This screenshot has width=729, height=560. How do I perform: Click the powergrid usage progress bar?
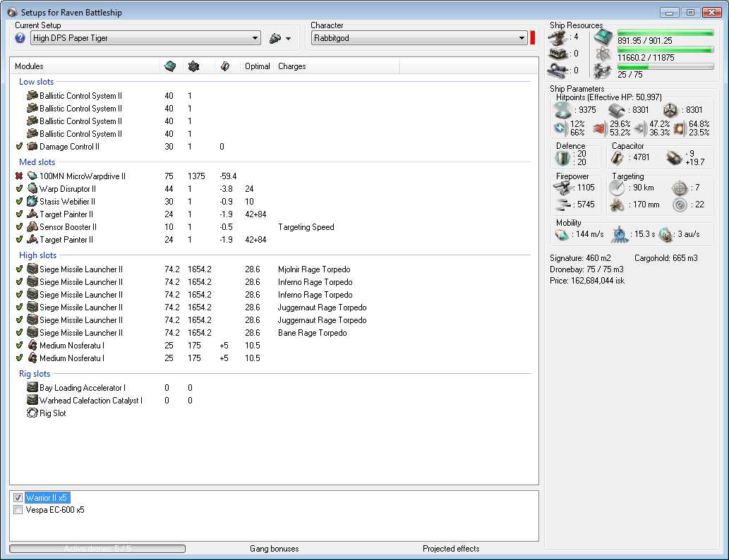coord(665,50)
